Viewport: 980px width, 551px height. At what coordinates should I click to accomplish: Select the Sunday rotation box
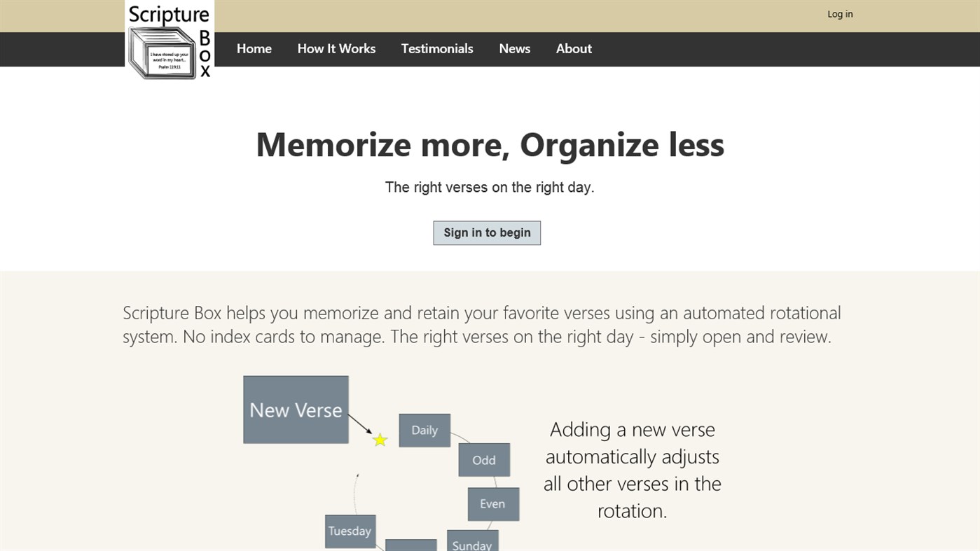tap(472, 543)
